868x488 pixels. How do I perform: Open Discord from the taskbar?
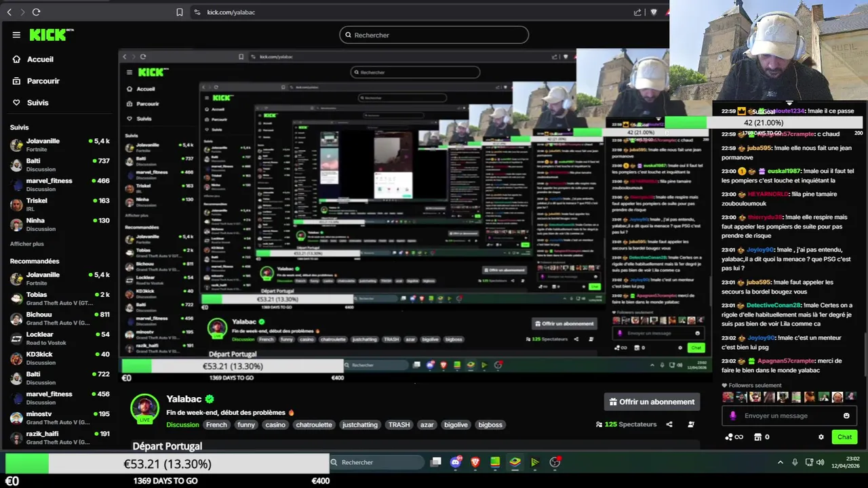456,462
